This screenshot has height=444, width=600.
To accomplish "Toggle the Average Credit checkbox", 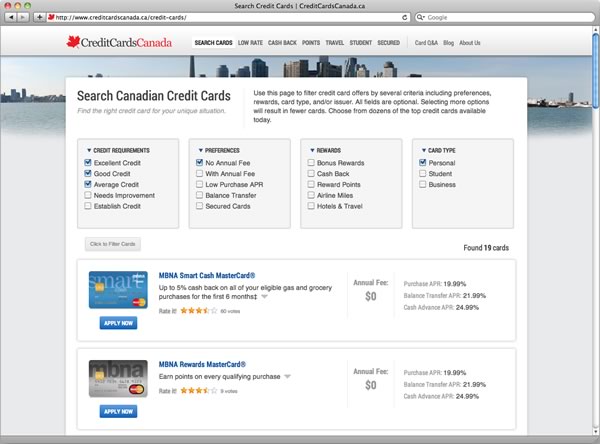I will pos(88,184).
